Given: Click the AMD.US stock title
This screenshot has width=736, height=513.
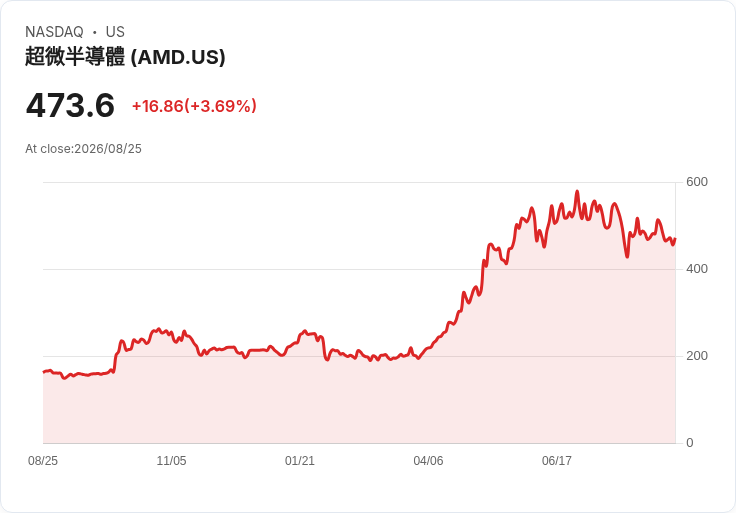Looking at the screenshot, I should click(x=125, y=57).
